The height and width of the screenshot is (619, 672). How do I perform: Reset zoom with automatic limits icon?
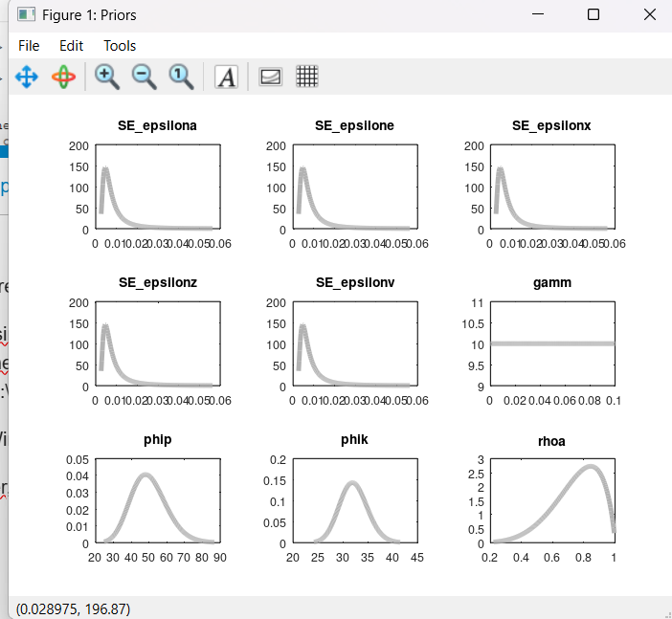[181, 77]
